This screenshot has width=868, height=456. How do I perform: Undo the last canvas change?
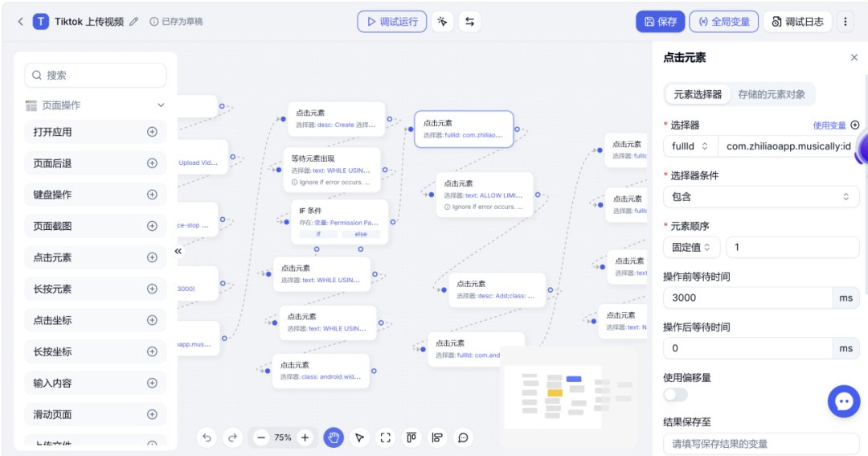pos(207,438)
